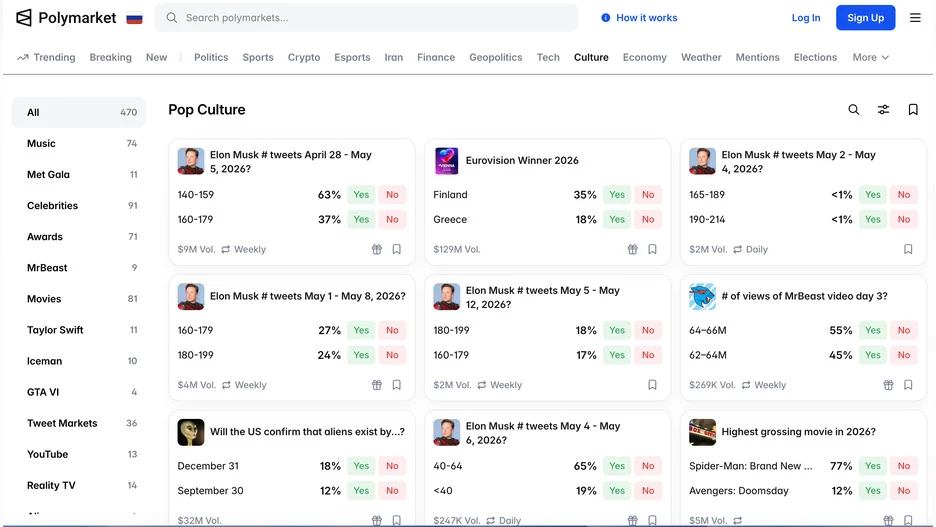This screenshot has height=527, width=936.
Task: Click the Pop Culture bookmarks icon
Action: tap(913, 110)
